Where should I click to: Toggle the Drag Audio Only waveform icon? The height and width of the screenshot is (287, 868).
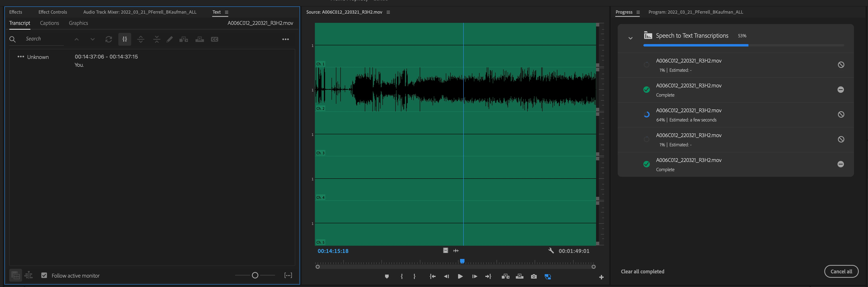click(456, 251)
